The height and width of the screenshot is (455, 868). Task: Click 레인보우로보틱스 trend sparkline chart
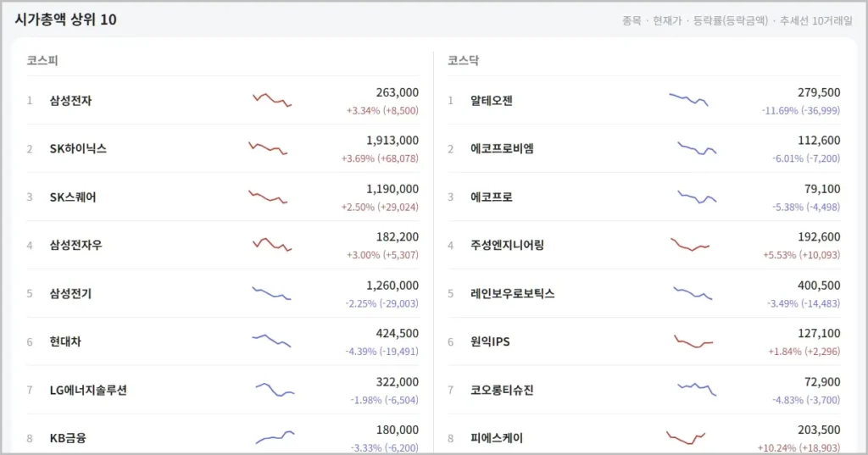[x=693, y=293]
